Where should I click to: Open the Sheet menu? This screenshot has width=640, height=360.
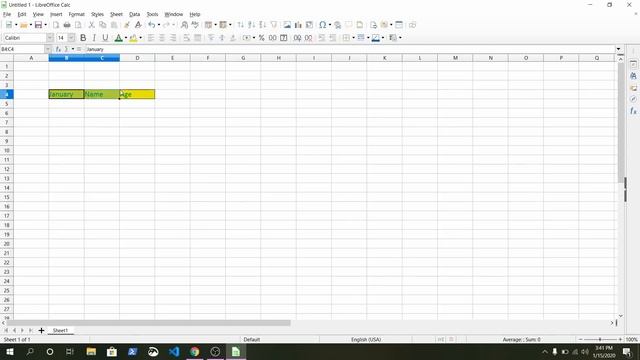[x=116, y=14]
